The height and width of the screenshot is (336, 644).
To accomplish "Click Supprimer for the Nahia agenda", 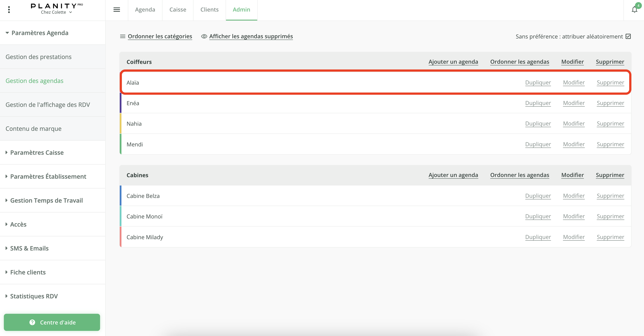I will point(610,124).
